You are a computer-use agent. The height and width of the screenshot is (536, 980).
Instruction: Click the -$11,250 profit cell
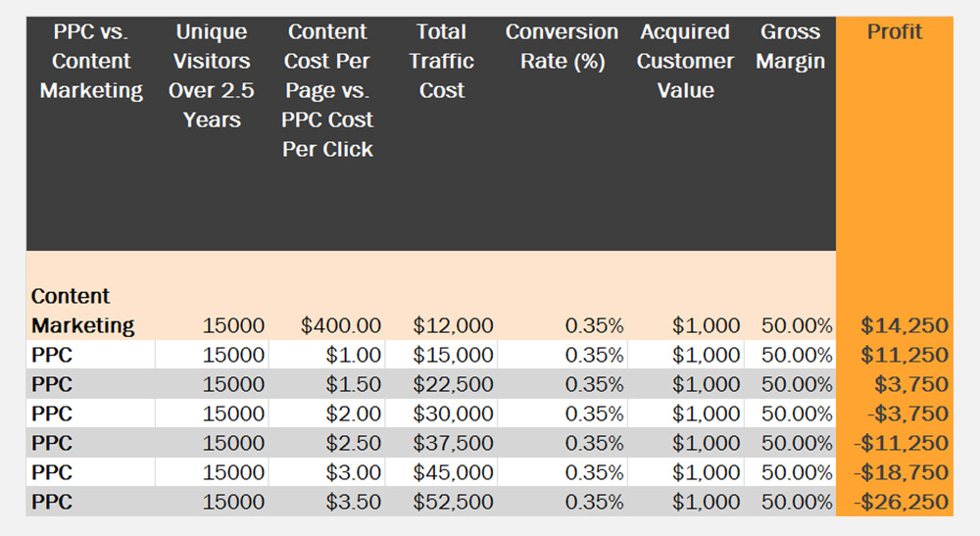coord(900,444)
